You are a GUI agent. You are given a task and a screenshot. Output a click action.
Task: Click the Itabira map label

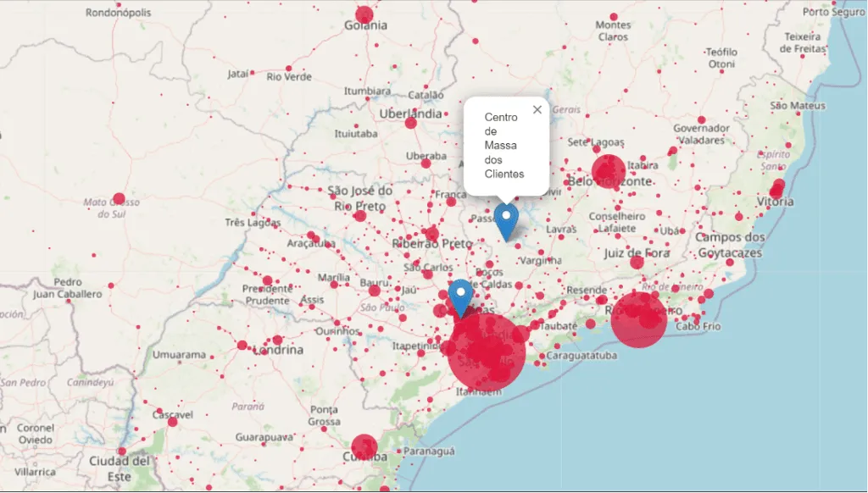coord(643,165)
